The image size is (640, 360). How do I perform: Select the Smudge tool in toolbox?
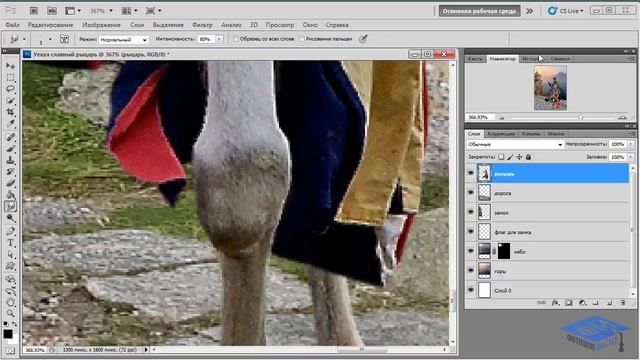pos(11,207)
